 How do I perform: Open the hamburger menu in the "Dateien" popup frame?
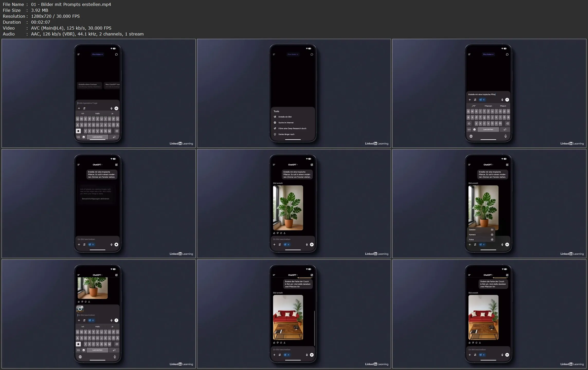click(469, 165)
